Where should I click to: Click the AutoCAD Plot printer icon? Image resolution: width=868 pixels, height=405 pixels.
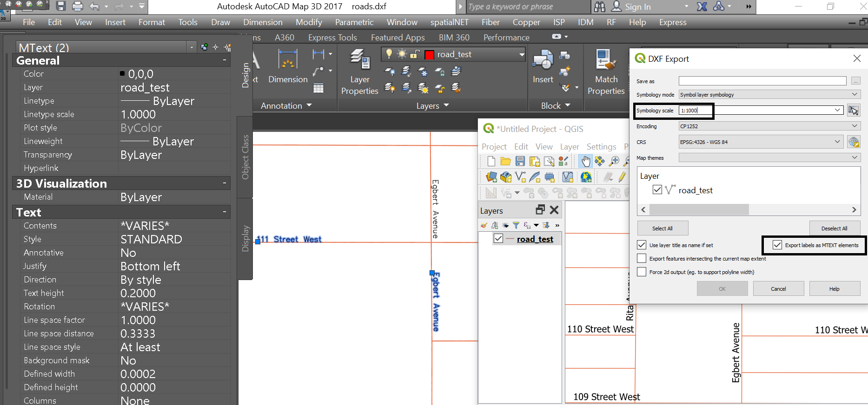coord(78,6)
